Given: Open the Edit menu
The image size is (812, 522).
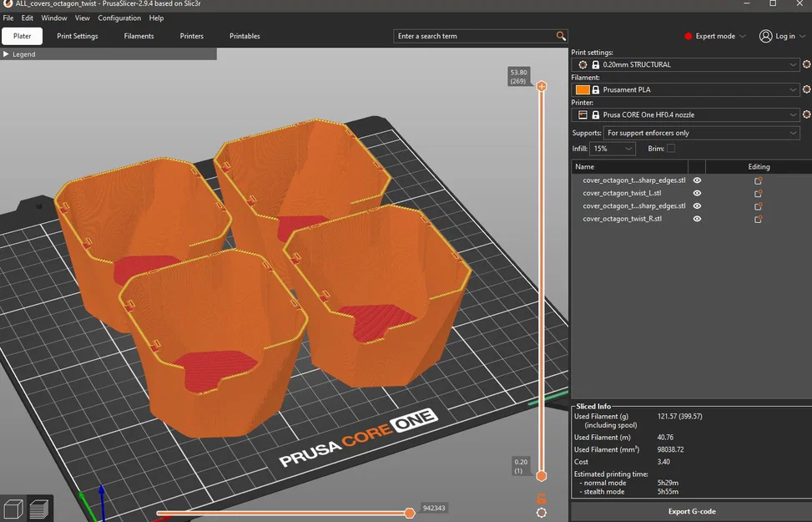Looking at the screenshot, I should (x=28, y=18).
